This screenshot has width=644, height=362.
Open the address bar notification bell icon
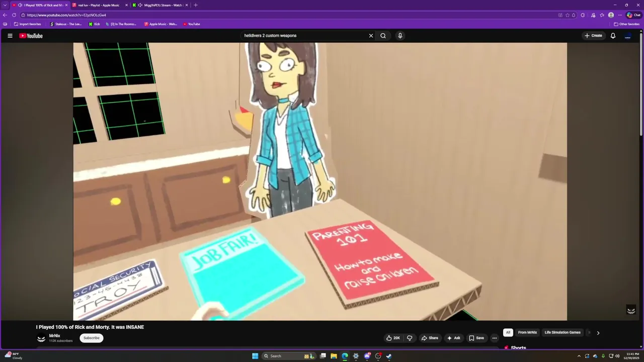point(574,15)
